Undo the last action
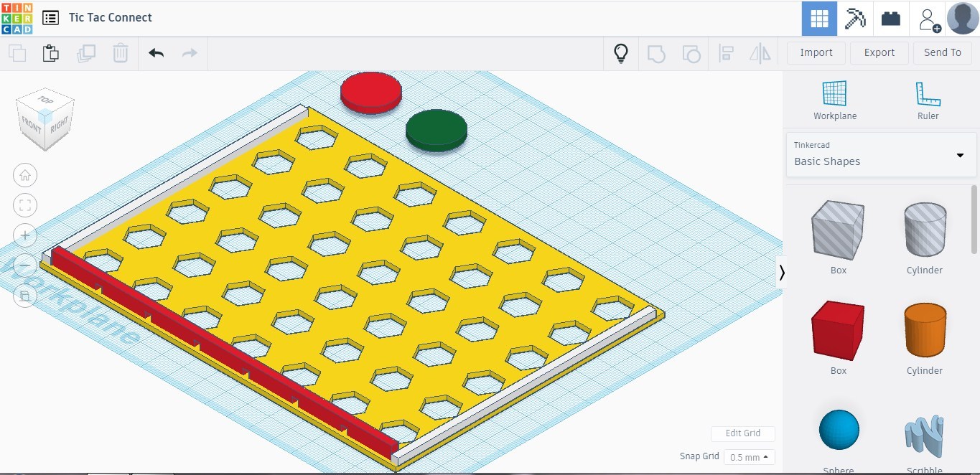This screenshot has height=475, width=980. pyautogui.click(x=156, y=53)
